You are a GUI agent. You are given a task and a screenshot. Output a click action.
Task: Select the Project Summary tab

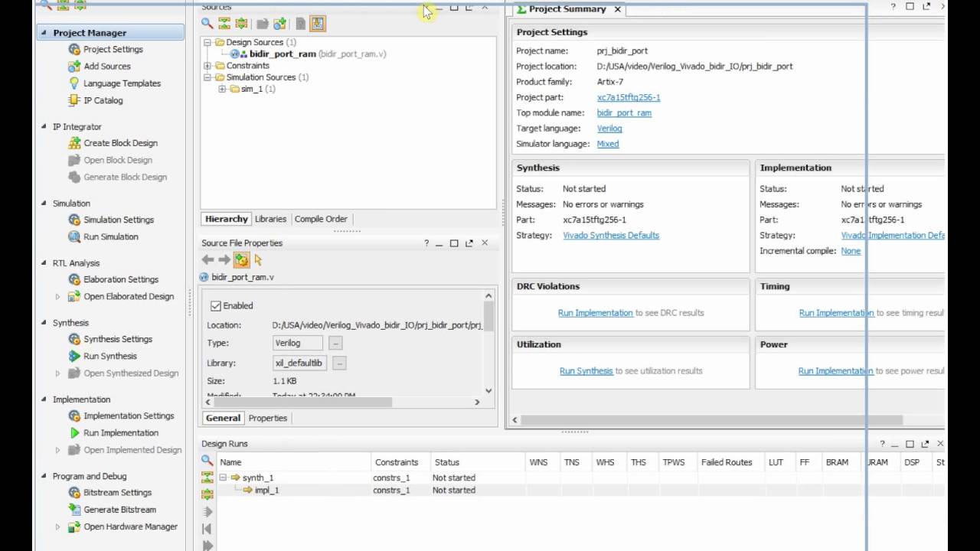pyautogui.click(x=567, y=9)
